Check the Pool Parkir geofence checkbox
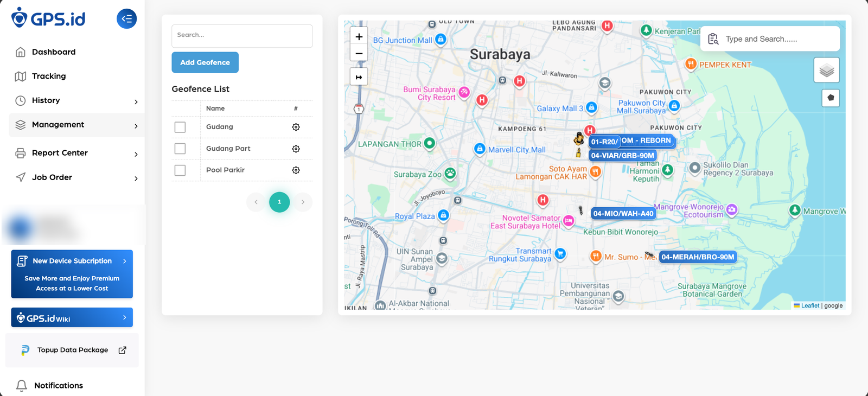The height and width of the screenshot is (396, 868). tap(180, 170)
